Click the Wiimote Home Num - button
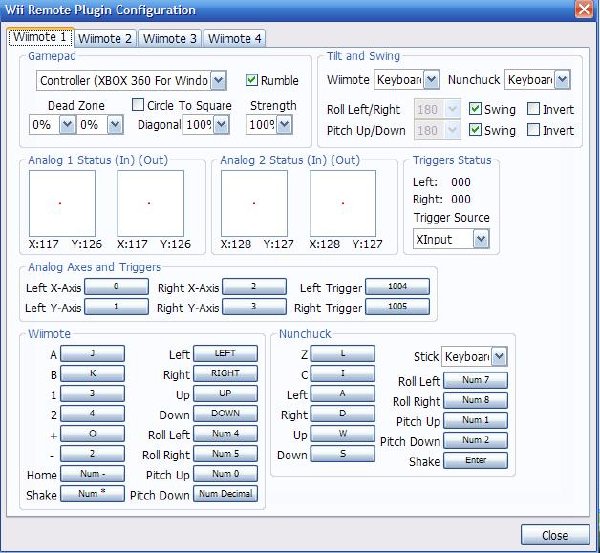Screen dimensions: 600x553 tap(92, 474)
